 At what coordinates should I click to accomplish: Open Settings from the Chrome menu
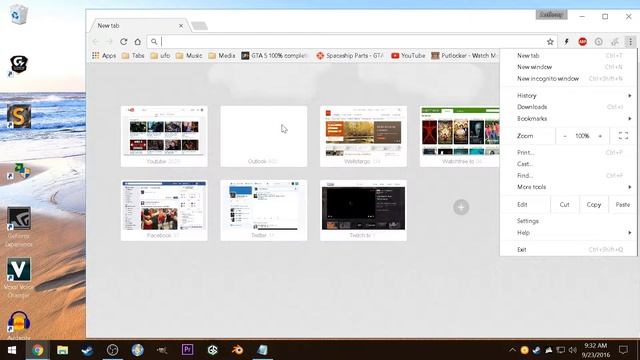(568, 221)
